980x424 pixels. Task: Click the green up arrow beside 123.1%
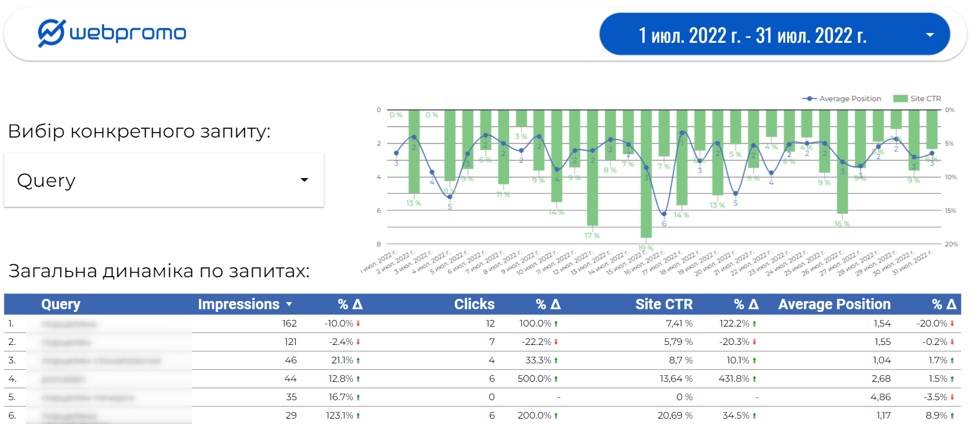pos(358,416)
